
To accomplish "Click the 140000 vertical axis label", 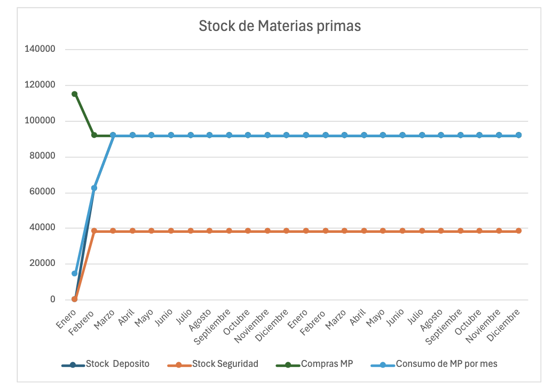I will coord(40,50).
